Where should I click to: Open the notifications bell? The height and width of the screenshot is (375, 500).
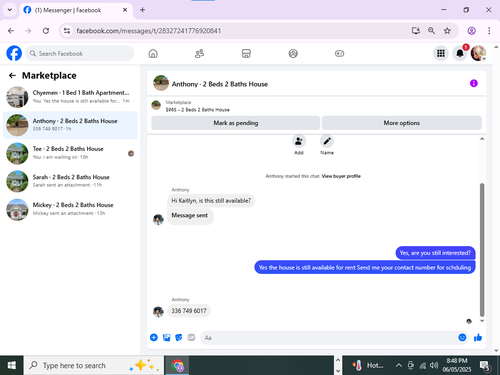(460, 53)
